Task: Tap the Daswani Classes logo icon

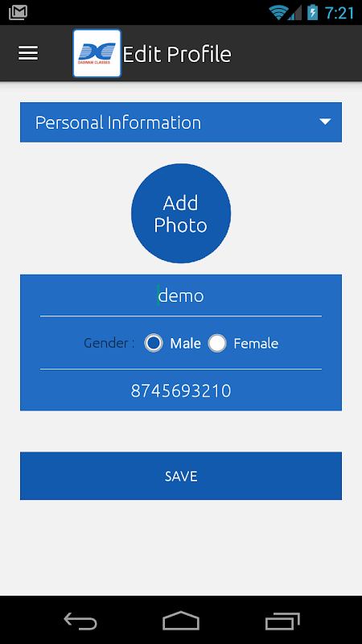Action: tap(97, 53)
